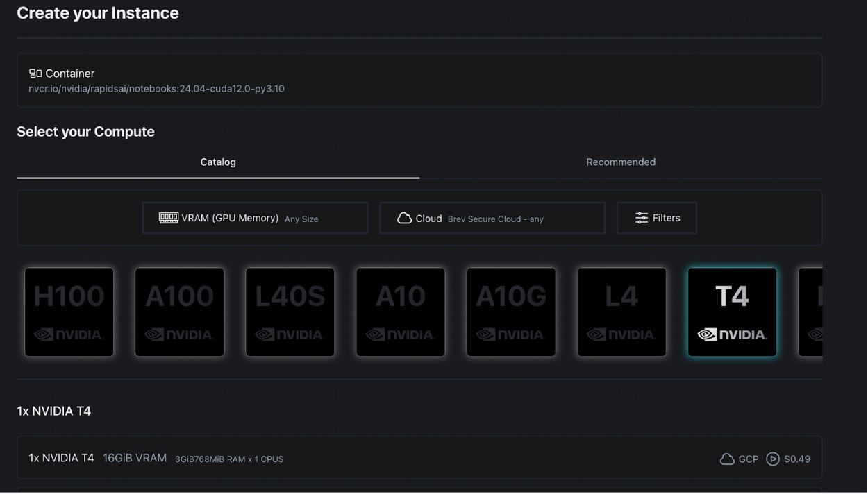The width and height of the screenshot is (868, 494).
Task: Switch to the Catalog tab
Action: 218,162
